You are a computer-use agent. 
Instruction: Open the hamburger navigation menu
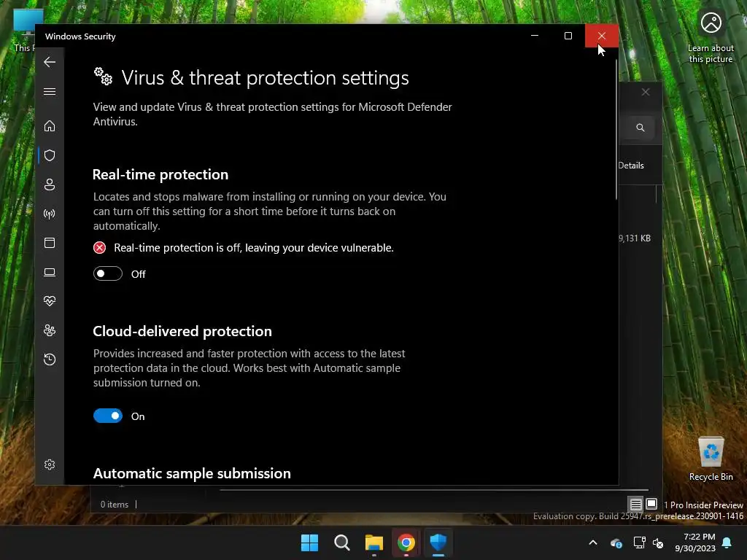[50, 91]
